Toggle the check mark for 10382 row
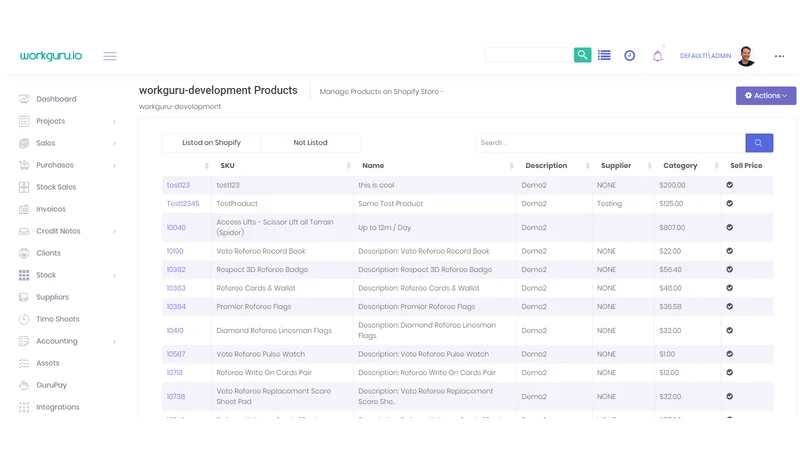800x450 pixels. point(730,269)
